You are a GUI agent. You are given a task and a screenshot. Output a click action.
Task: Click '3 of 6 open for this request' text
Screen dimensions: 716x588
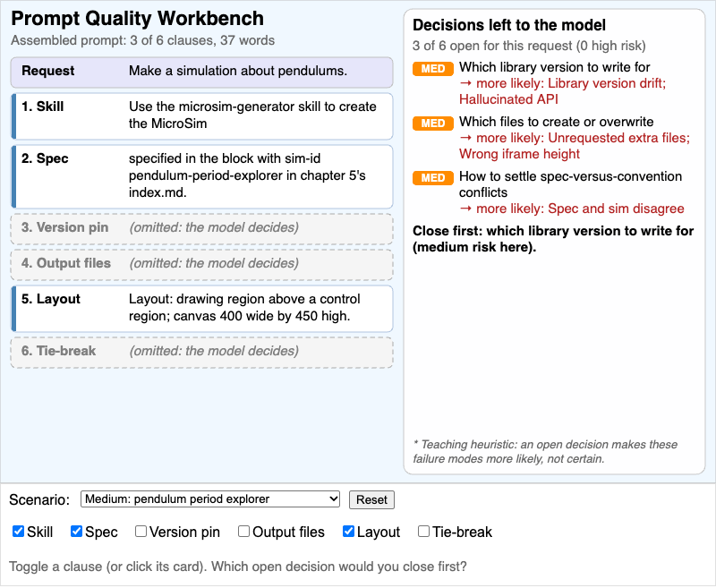pos(529,46)
